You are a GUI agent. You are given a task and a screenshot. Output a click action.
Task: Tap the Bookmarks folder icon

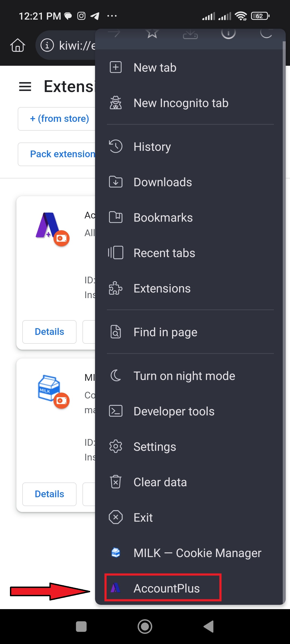pos(116,217)
